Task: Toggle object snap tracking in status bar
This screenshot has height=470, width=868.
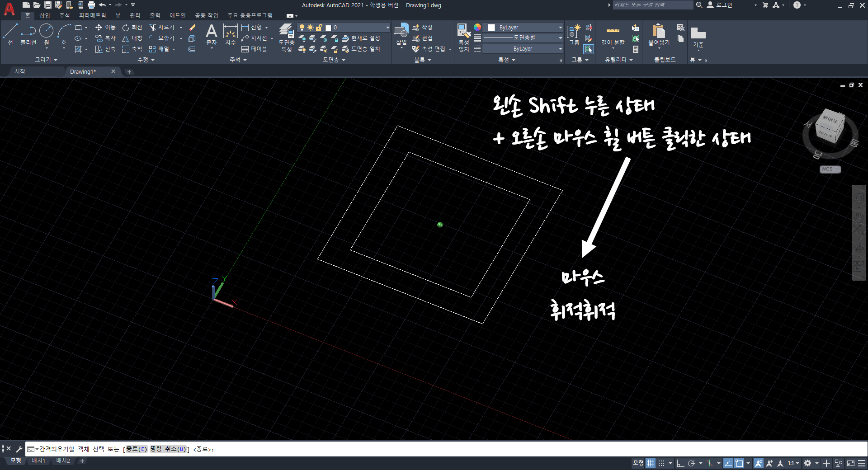Action: 728,463
